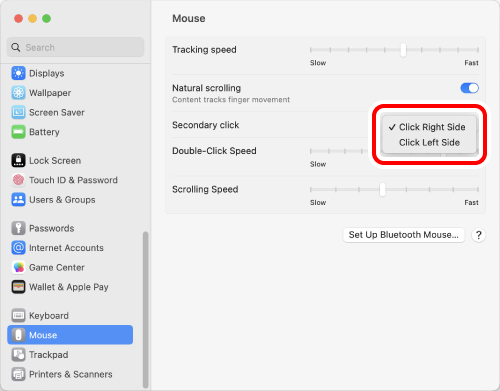The height and width of the screenshot is (391, 500).
Task: Choose Click Right Side option
Action: [429, 127]
